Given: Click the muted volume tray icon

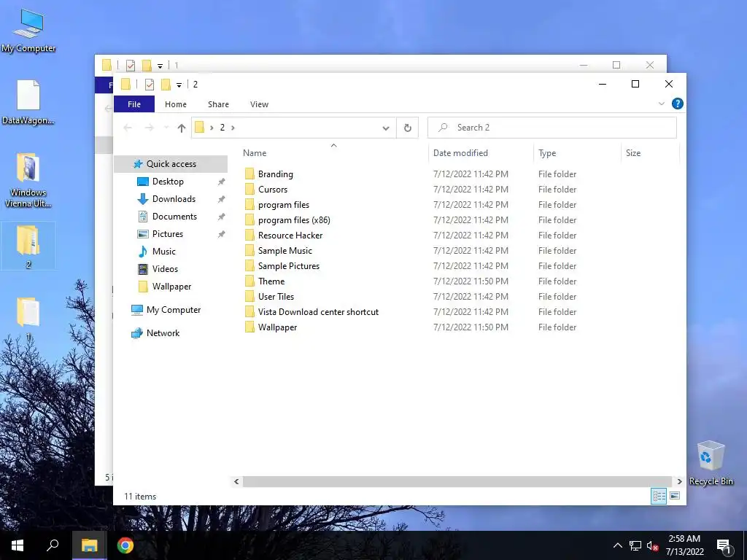Looking at the screenshot, I should tap(652, 545).
